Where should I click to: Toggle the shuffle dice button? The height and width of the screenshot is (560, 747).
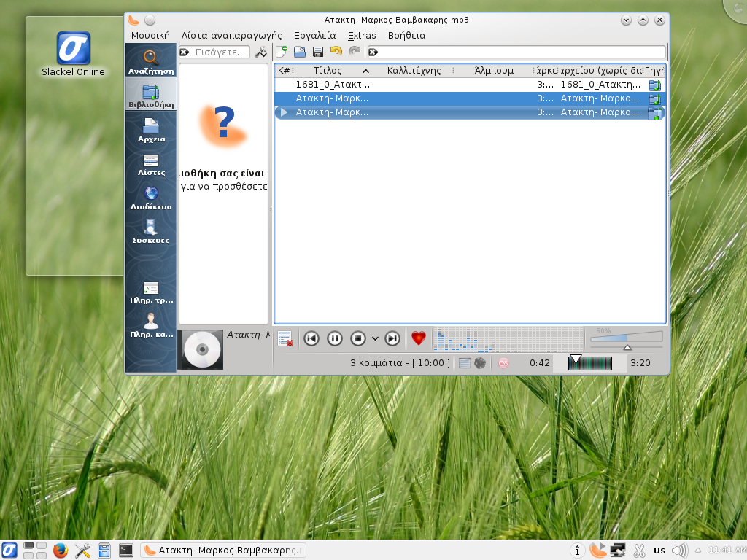[480, 363]
